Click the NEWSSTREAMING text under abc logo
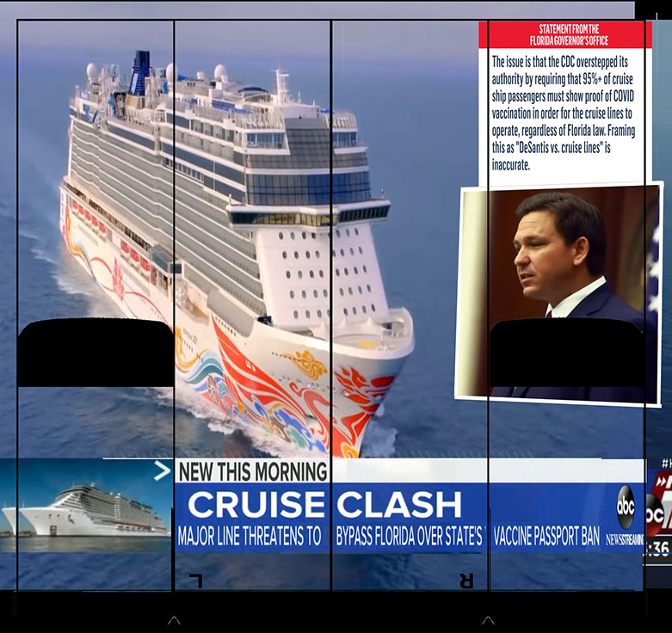The height and width of the screenshot is (633, 672). pyautogui.click(x=625, y=539)
